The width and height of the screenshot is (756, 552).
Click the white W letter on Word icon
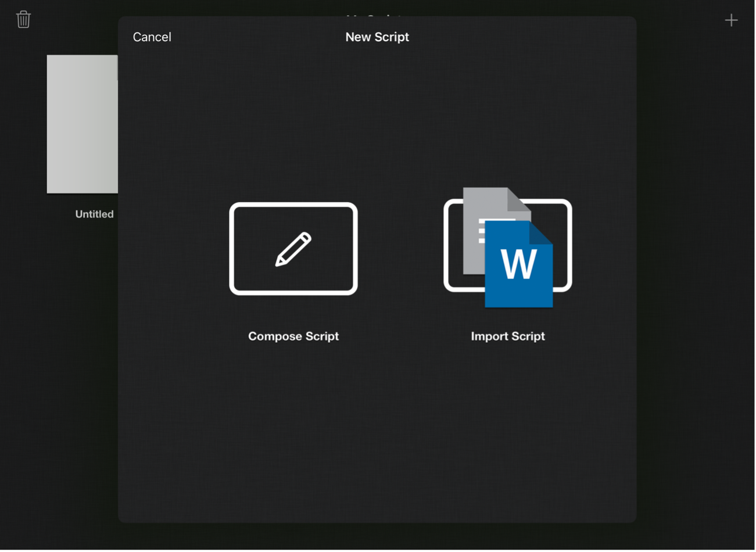pos(518,264)
